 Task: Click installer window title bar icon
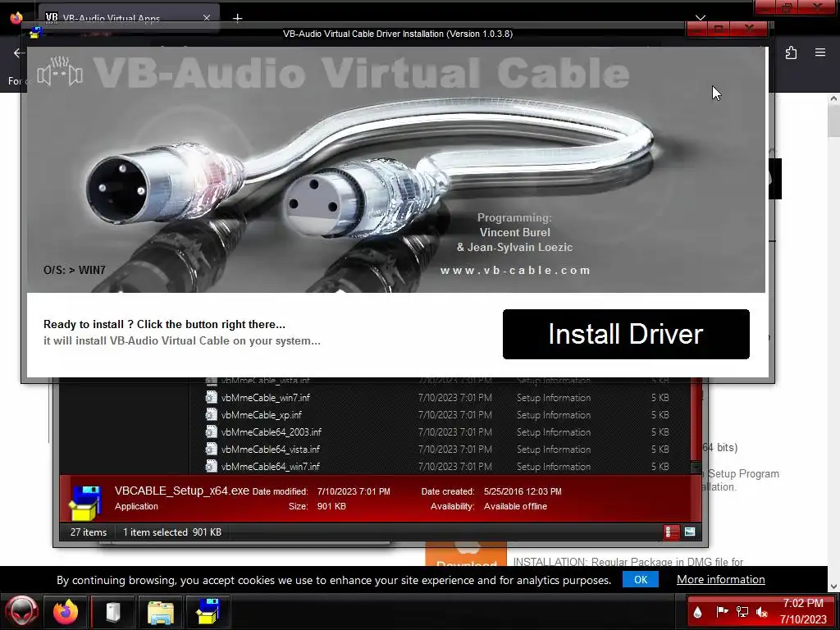(34, 33)
